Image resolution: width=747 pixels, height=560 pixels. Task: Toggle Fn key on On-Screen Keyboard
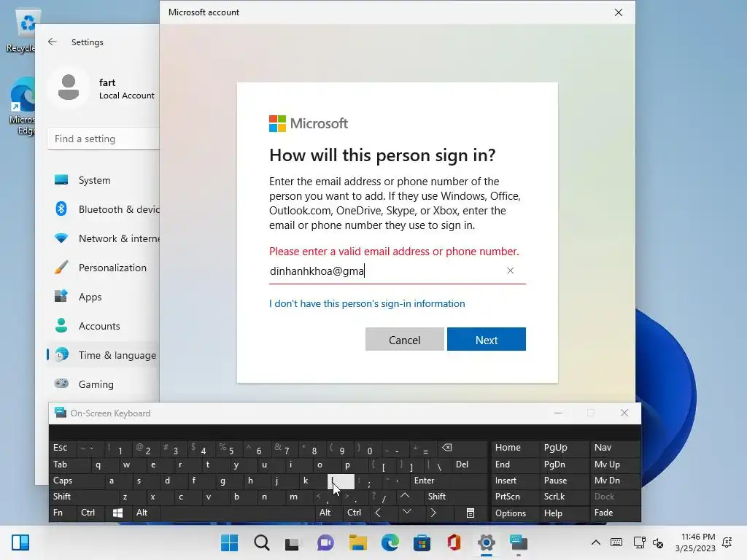pos(63,513)
